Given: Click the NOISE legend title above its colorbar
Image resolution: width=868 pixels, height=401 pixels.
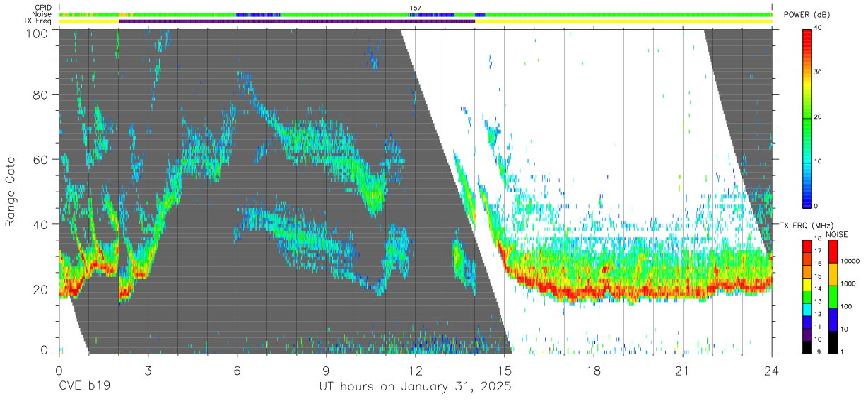Looking at the screenshot, I should [838, 234].
